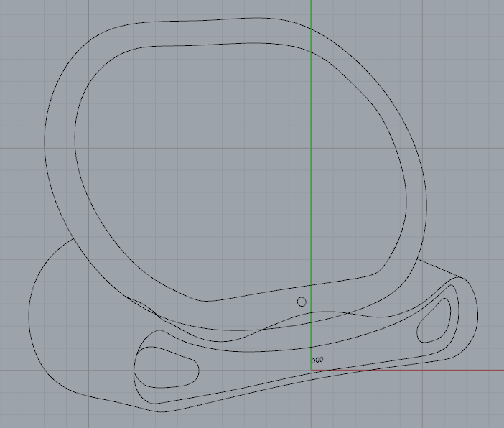Select the left teardrop-shaped hole curve

[198, 369]
